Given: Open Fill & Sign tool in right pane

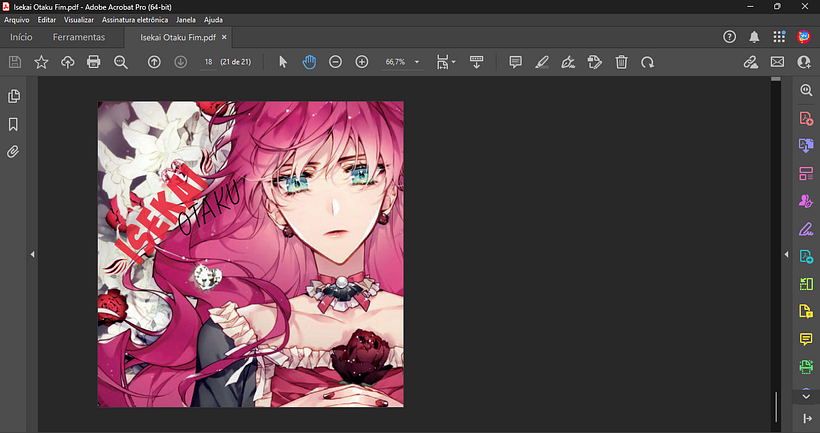Looking at the screenshot, I should pyautogui.click(x=806, y=229).
